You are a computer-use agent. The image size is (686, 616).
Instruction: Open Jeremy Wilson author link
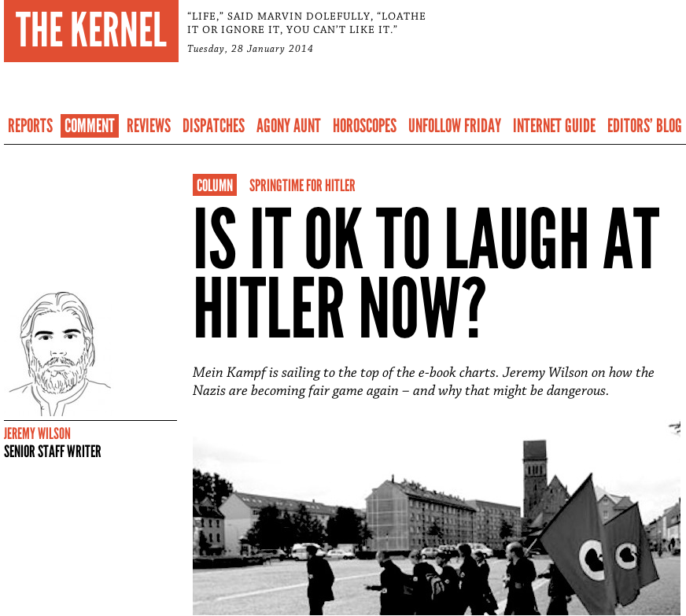[x=37, y=433]
